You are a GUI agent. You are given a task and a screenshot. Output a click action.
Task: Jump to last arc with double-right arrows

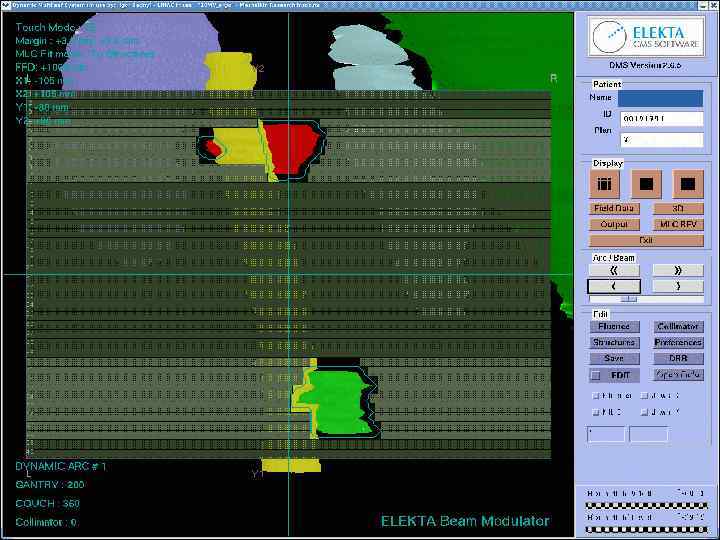click(678, 270)
